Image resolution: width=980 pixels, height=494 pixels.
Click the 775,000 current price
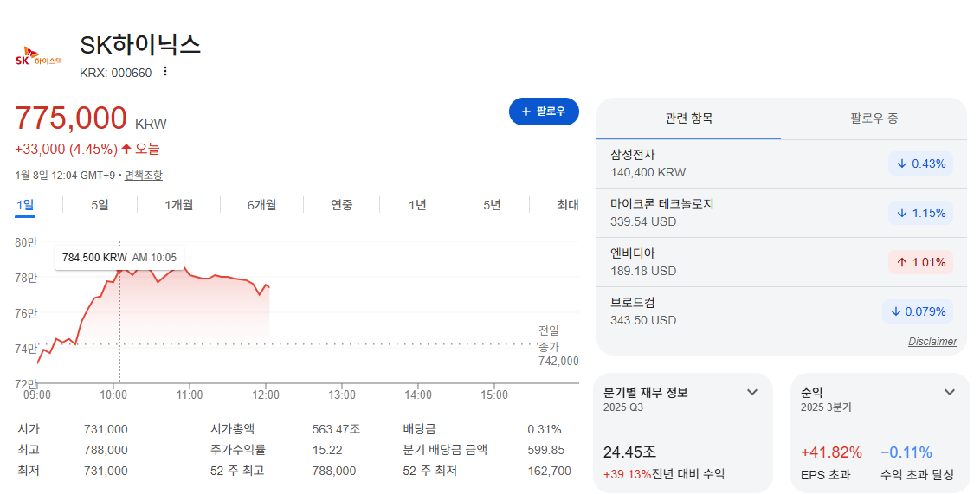[71, 118]
